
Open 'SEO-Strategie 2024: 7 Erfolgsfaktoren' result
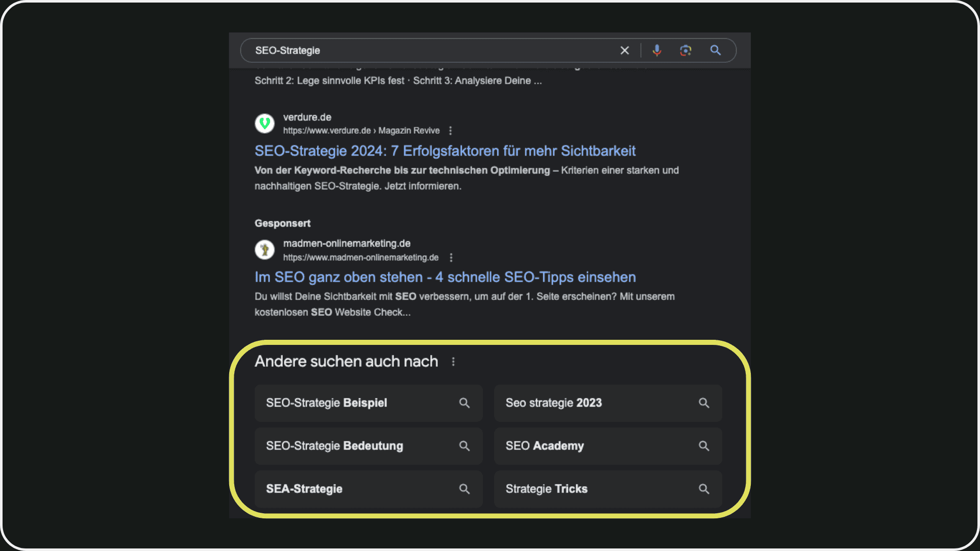[x=445, y=151]
